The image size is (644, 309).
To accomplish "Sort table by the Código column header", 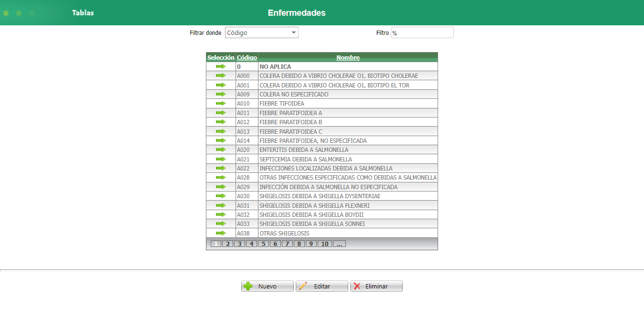I will point(247,57).
